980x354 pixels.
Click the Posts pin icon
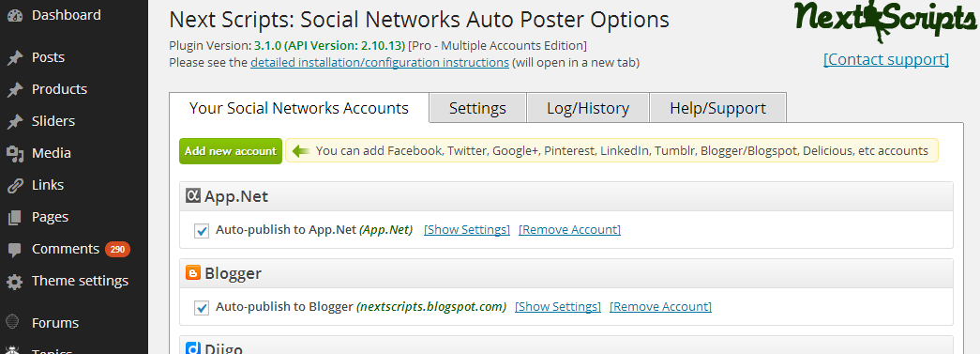[x=14, y=57]
